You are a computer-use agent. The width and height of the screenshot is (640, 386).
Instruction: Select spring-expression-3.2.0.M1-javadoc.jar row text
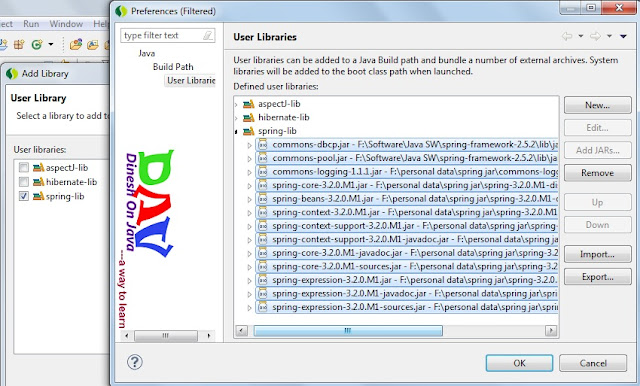415,293
